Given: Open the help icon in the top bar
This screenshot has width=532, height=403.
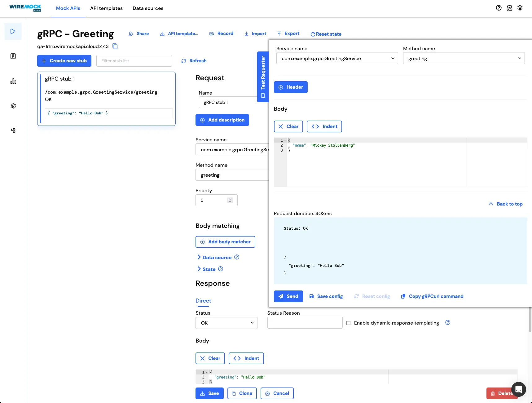Looking at the screenshot, I should 499,8.
